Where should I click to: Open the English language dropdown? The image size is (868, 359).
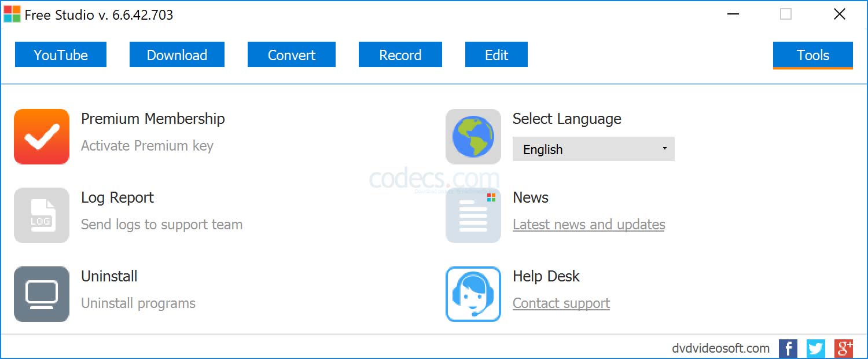(x=594, y=149)
